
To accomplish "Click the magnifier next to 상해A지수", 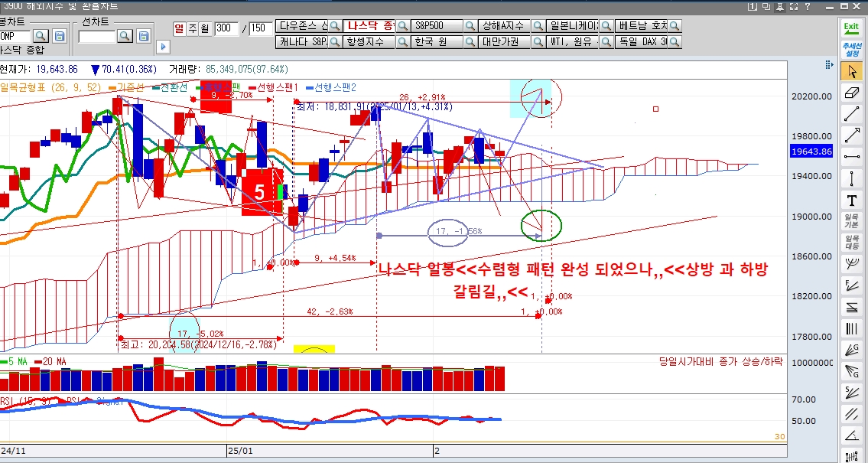I will point(538,26).
